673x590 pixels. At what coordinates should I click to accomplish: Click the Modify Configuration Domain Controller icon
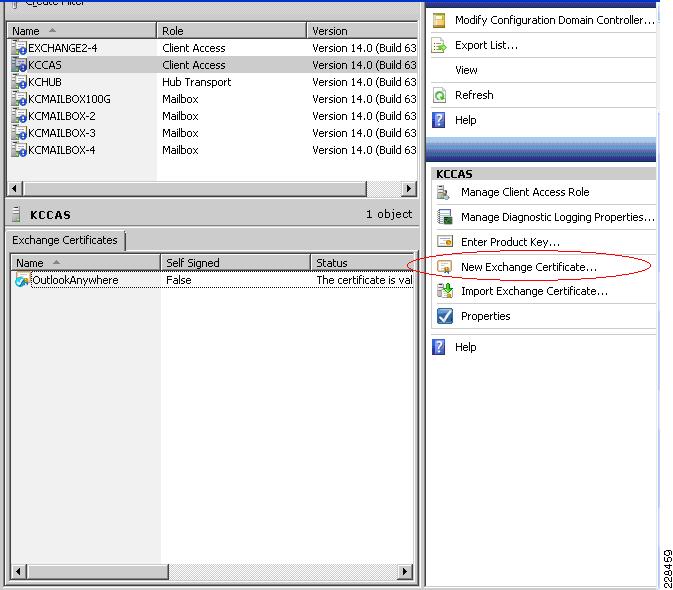point(439,21)
